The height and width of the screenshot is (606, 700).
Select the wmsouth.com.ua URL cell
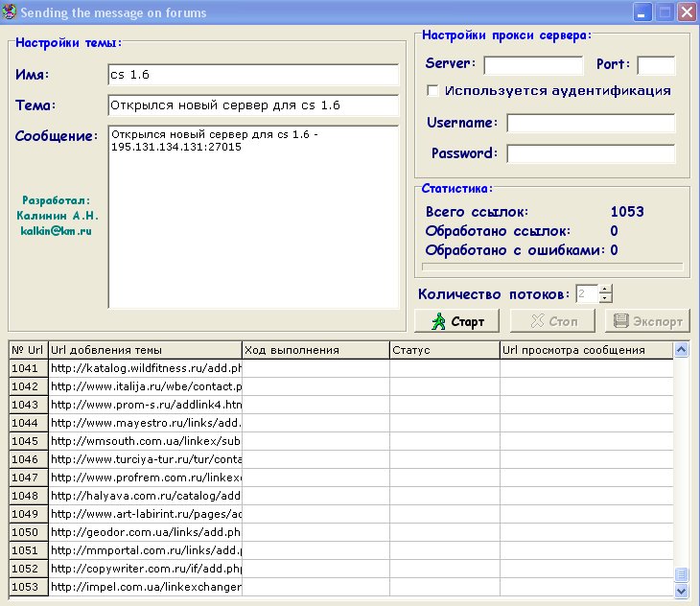[x=145, y=441]
